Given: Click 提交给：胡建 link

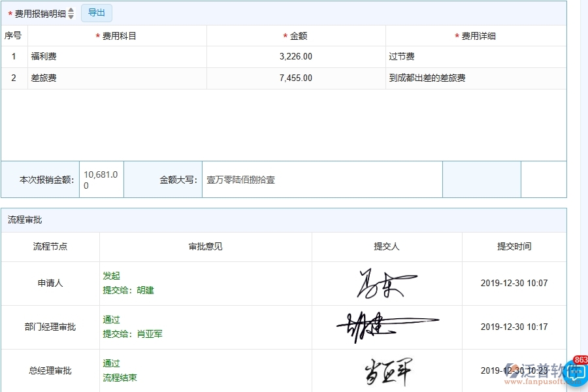Looking at the screenshot, I should [x=127, y=290].
